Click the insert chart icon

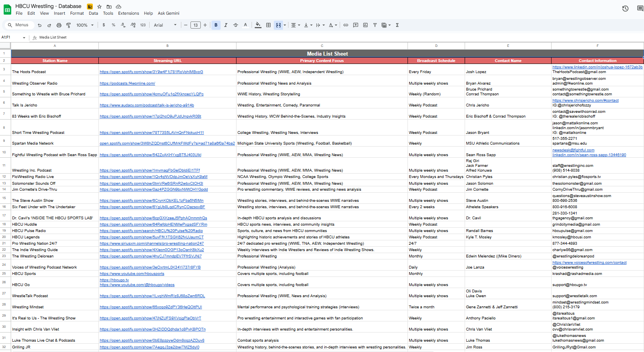[x=365, y=25]
